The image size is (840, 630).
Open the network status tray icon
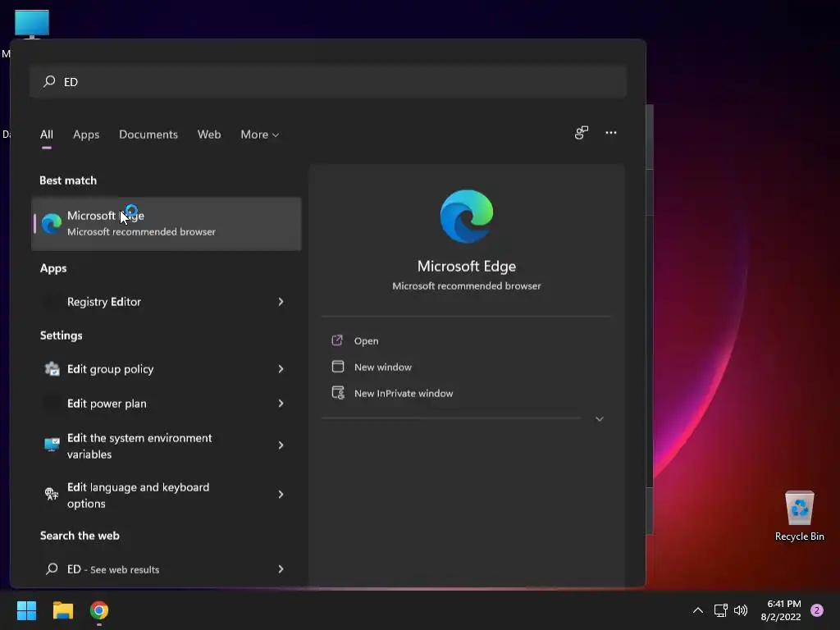pos(720,610)
